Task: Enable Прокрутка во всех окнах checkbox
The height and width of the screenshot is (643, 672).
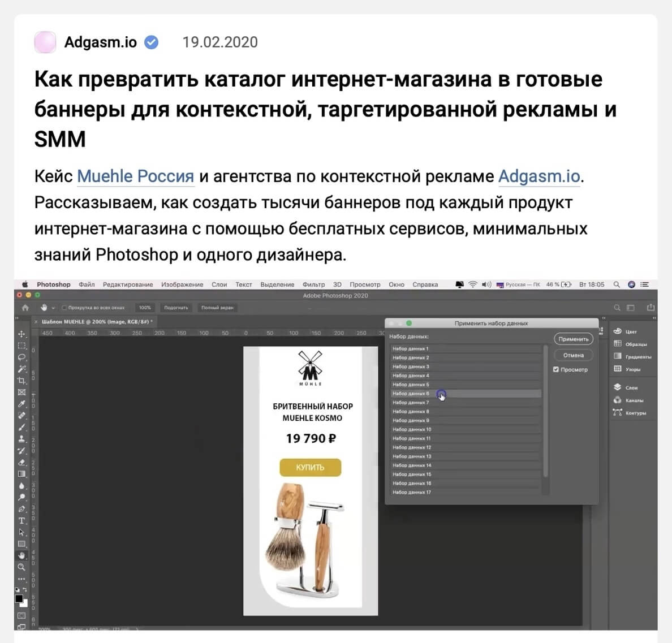Action: click(x=64, y=308)
